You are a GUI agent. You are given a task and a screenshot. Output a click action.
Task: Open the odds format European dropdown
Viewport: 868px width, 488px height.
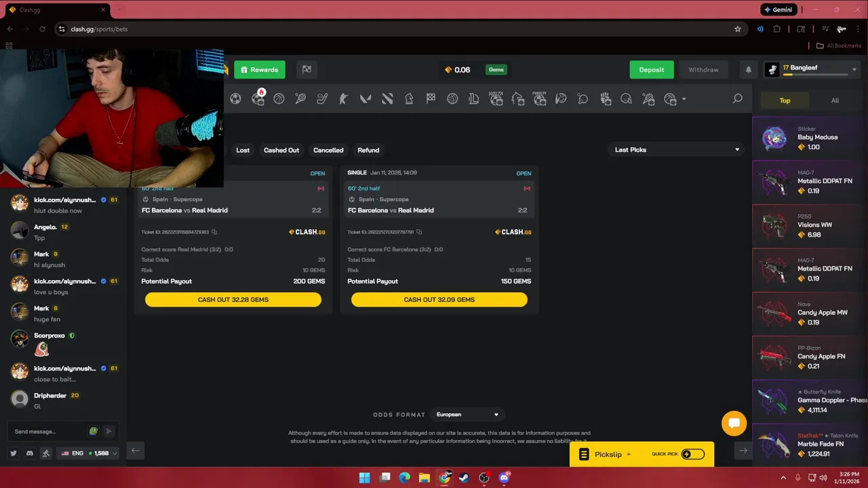pos(468,415)
